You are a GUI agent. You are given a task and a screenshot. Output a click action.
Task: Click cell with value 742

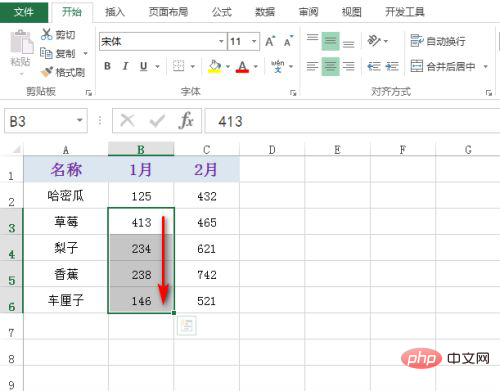[207, 274]
